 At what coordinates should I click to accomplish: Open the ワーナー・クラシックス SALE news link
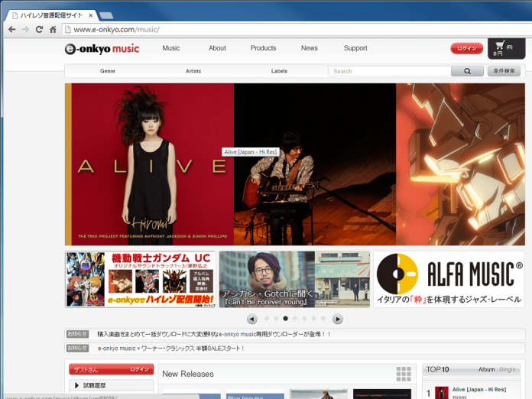point(170,349)
